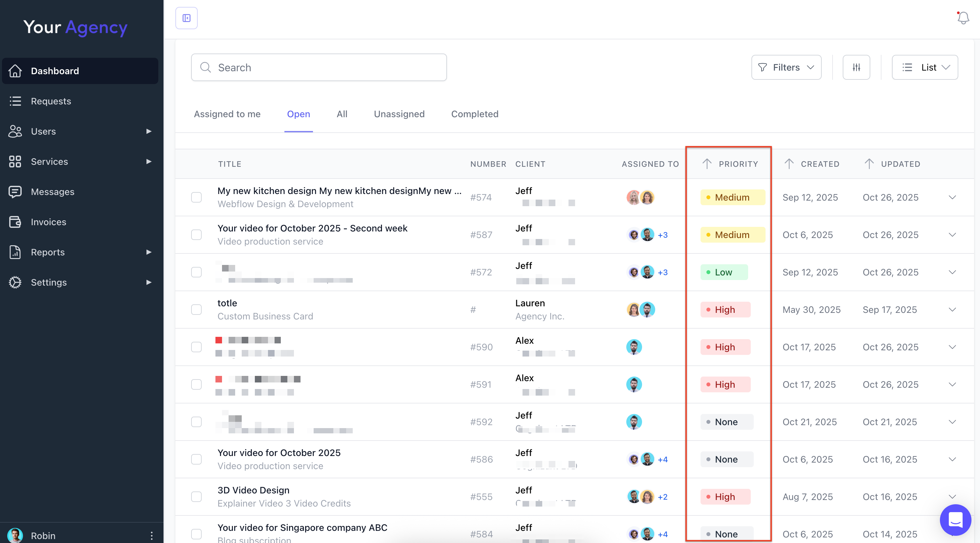The height and width of the screenshot is (543, 980).
Task: Collapse the sidebar with the panel icon
Action: (x=187, y=18)
